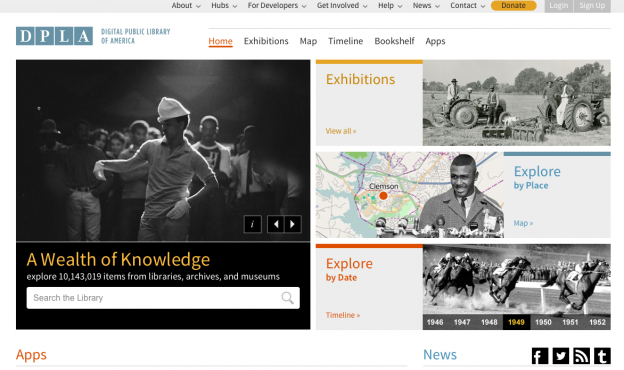Open the Twitter social icon
The width and height of the screenshot is (624, 370).
click(x=560, y=356)
